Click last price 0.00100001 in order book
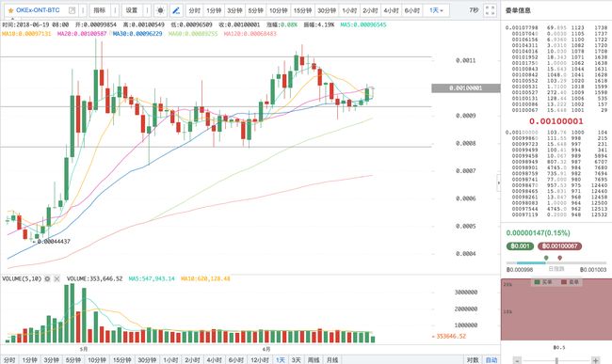Image resolution: width=612 pixels, height=364 pixels. point(556,121)
